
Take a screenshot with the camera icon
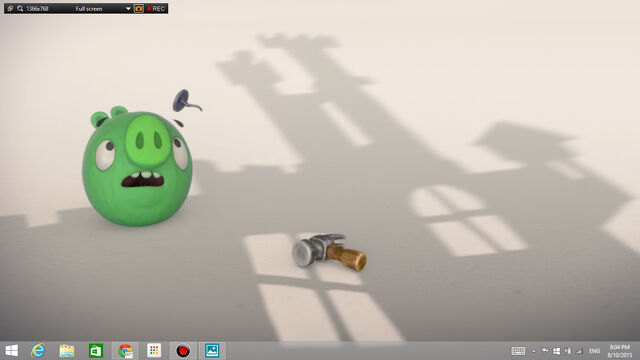139,9
